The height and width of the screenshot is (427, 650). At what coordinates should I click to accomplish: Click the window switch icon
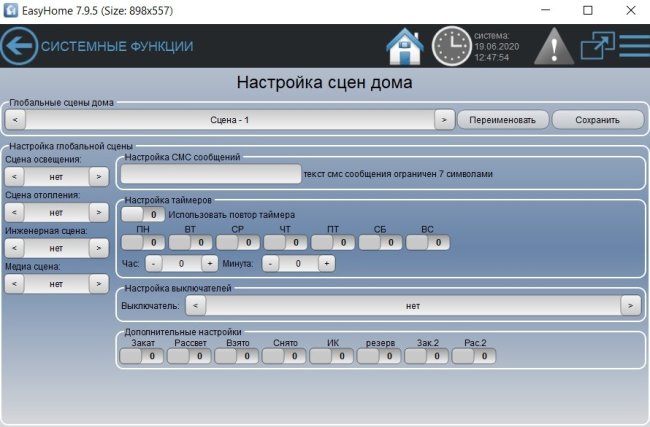coord(597,46)
